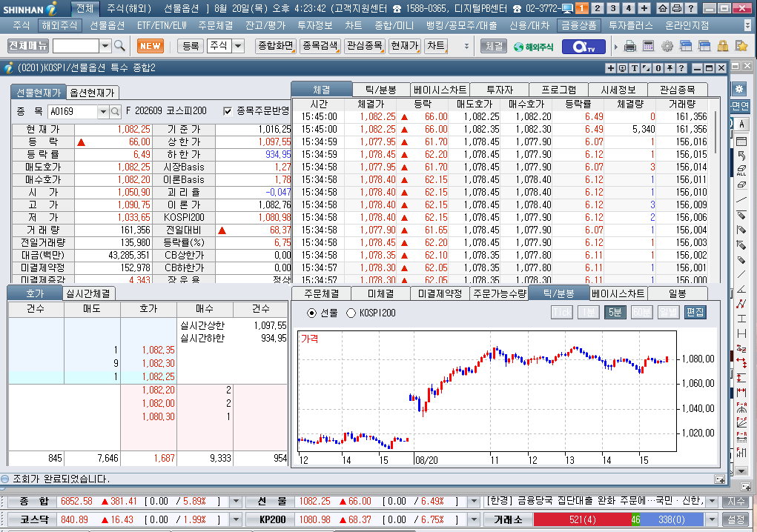This screenshot has height=532, width=757.
Task: Click the star favorites icon in toolbar
Action: pyautogui.click(x=741, y=46)
